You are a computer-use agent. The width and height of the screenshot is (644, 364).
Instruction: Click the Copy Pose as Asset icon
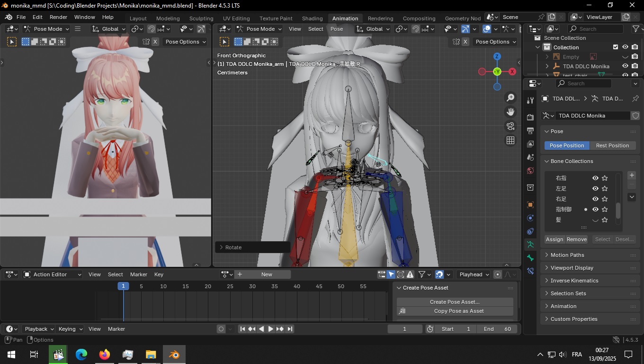point(402,311)
